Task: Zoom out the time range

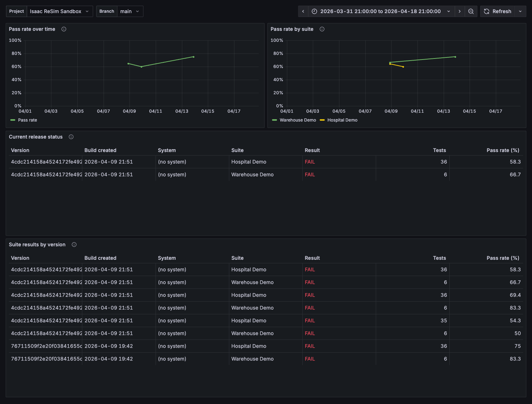Action: click(x=471, y=11)
